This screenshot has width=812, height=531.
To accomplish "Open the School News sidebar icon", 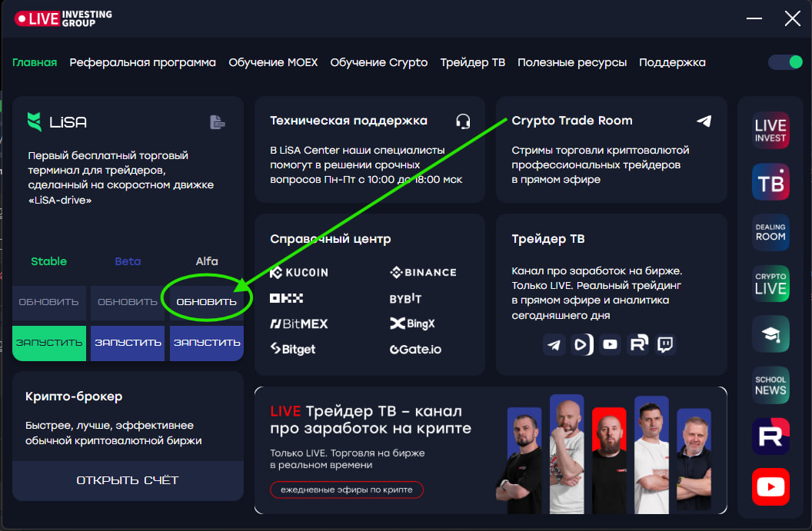I will (x=770, y=384).
